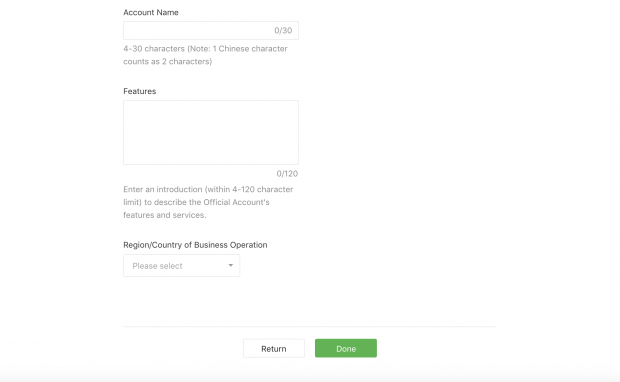Select the "Please select" placeholder text

(157, 266)
